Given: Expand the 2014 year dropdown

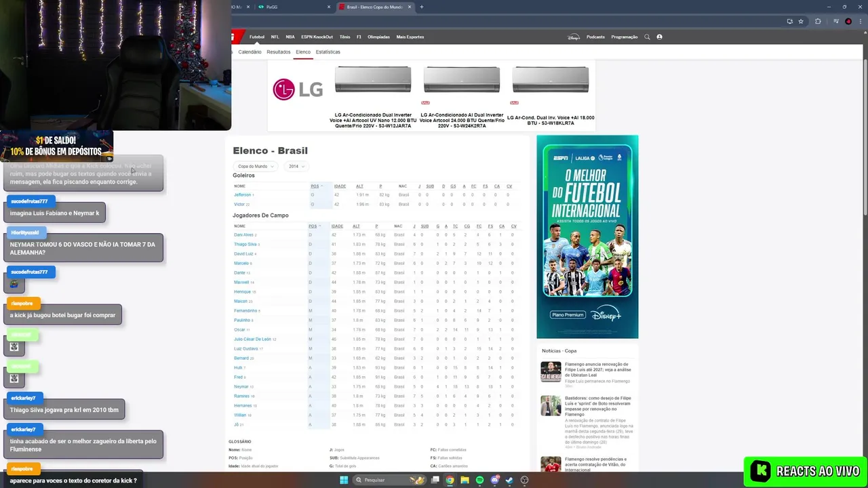Looking at the screenshot, I should (x=296, y=166).
